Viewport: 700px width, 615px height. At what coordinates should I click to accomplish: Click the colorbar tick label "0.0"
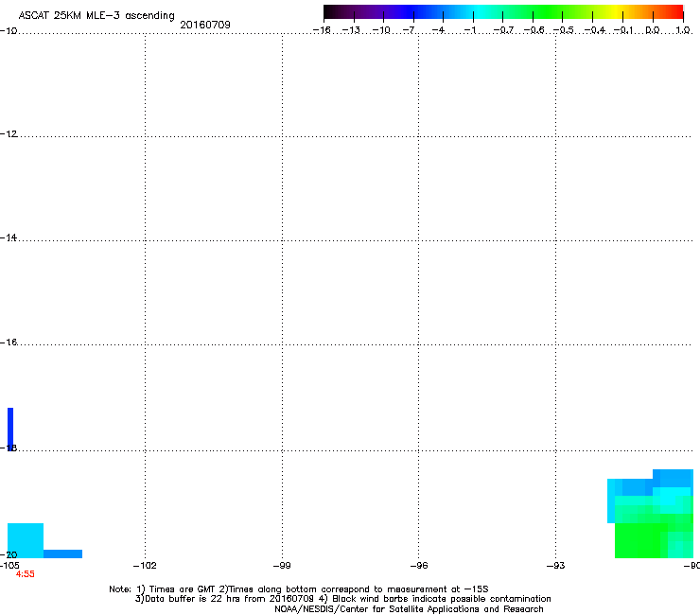click(x=653, y=30)
